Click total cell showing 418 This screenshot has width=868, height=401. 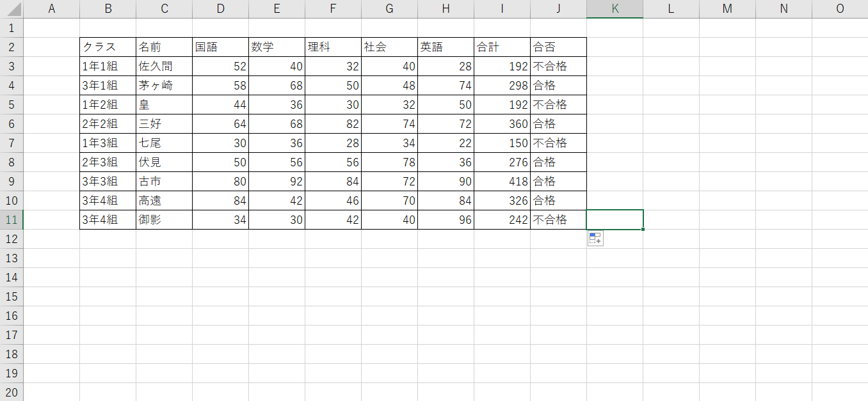coord(502,182)
